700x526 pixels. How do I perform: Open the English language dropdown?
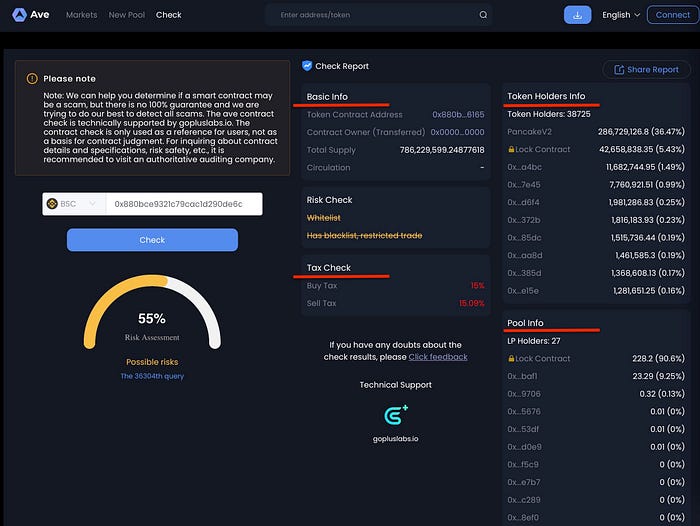tap(621, 15)
